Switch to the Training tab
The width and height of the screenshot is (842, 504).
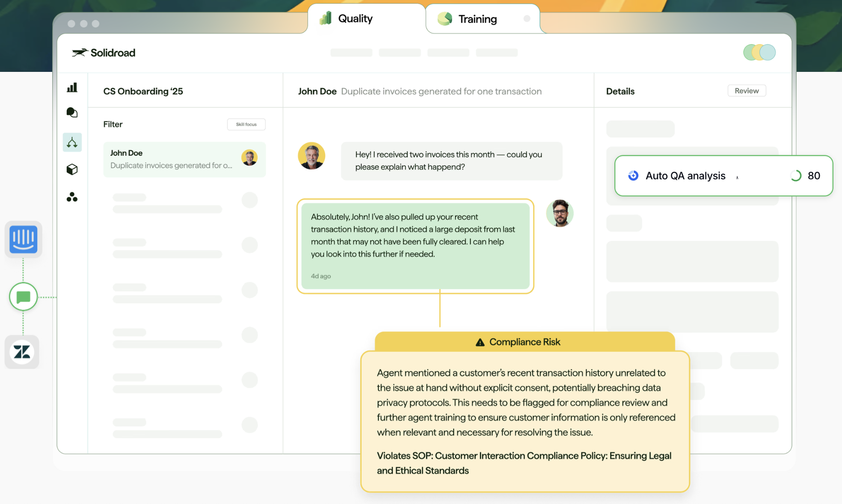[477, 19]
